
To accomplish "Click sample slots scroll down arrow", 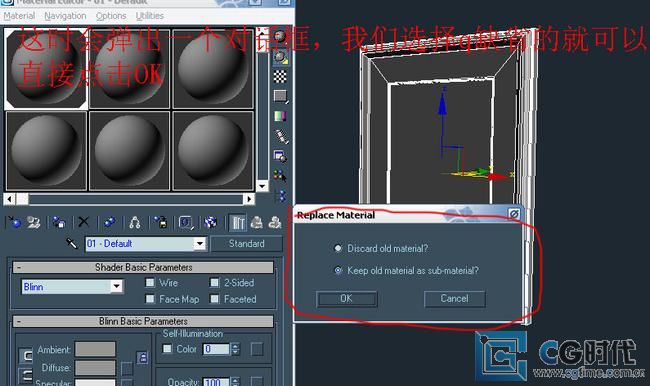I will pyautogui.click(x=262, y=186).
